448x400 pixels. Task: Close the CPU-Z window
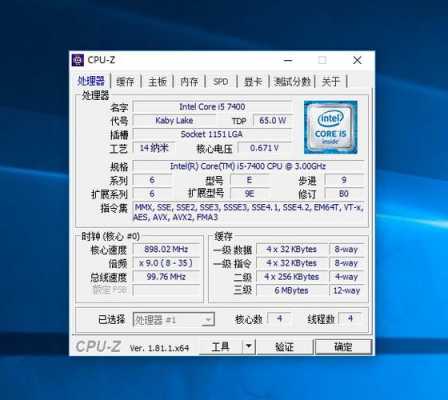[x=357, y=60]
